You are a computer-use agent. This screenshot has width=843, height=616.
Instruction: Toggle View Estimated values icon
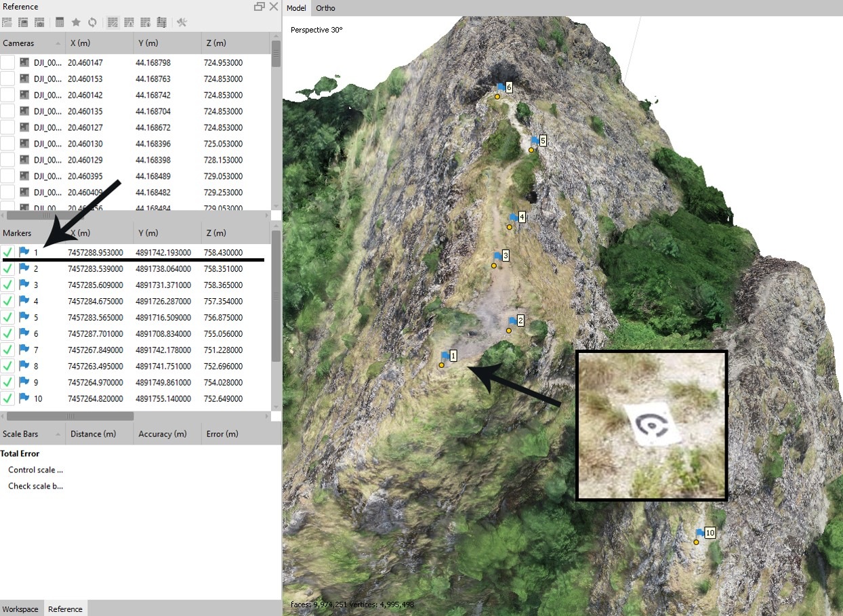click(x=129, y=22)
